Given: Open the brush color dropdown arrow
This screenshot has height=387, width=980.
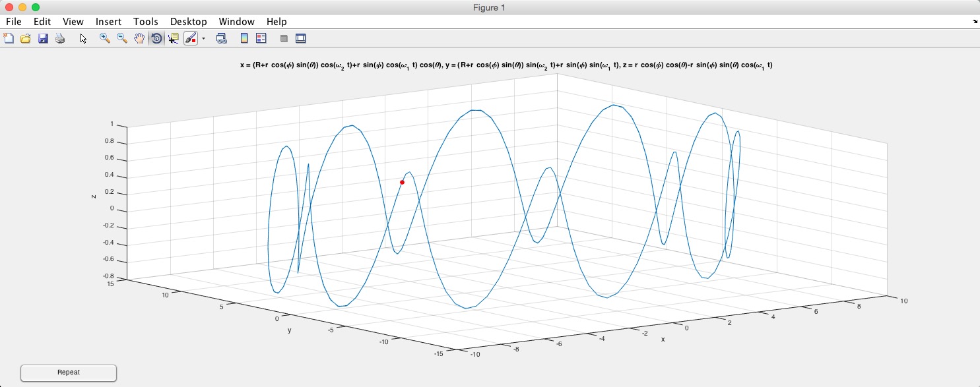Looking at the screenshot, I should [203, 38].
